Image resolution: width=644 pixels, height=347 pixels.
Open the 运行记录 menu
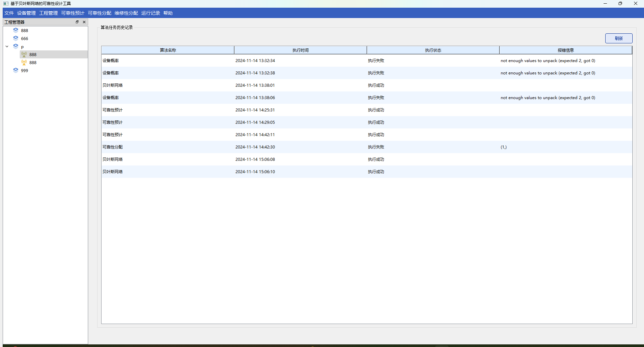click(x=150, y=13)
